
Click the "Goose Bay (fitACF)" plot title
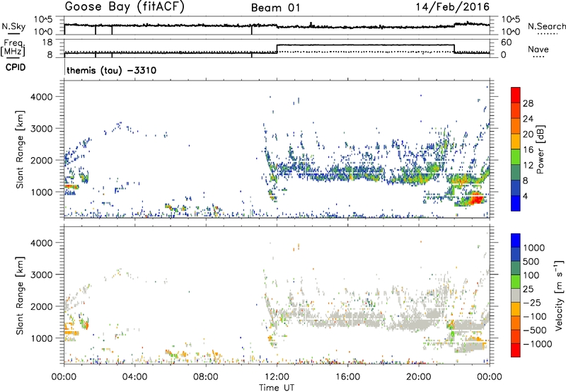click(x=125, y=7)
